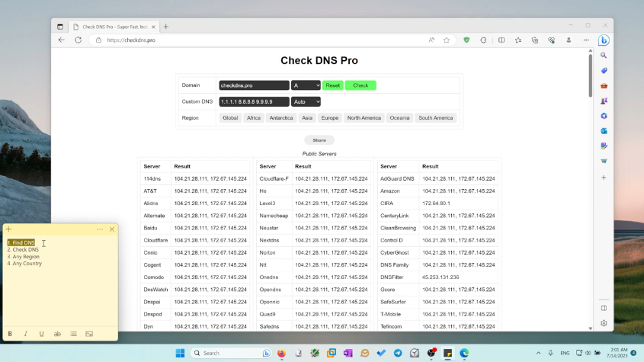Open sidebar settings gear icon
Image resolution: width=644 pixels, height=362 pixels.
pos(604,323)
